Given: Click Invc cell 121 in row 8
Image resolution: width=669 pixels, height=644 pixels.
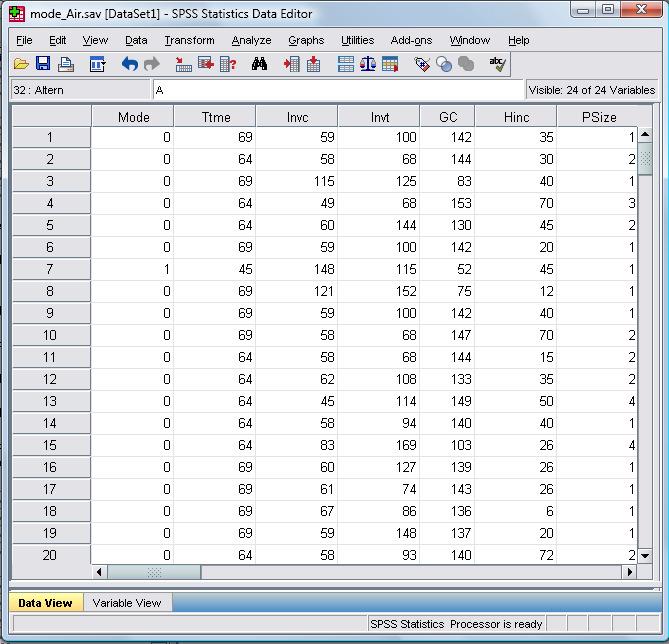Looking at the screenshot, I should tap(297, 291).
